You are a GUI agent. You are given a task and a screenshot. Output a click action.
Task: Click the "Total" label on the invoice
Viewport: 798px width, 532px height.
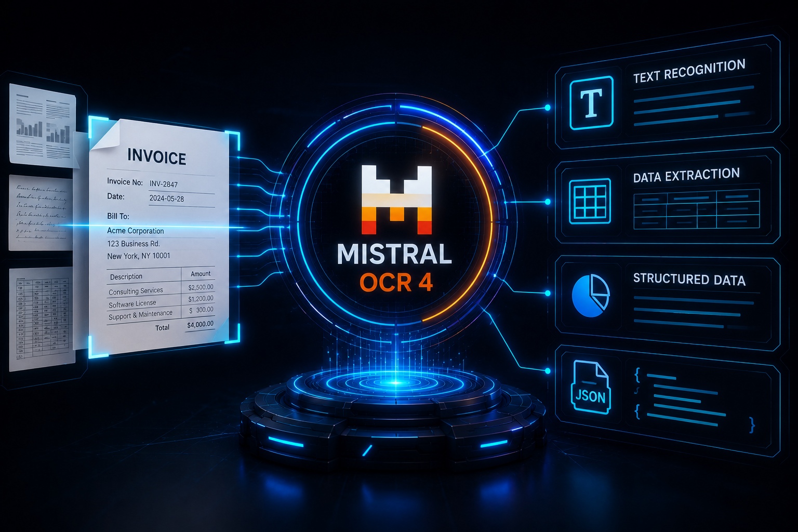[x=163, y=328]
